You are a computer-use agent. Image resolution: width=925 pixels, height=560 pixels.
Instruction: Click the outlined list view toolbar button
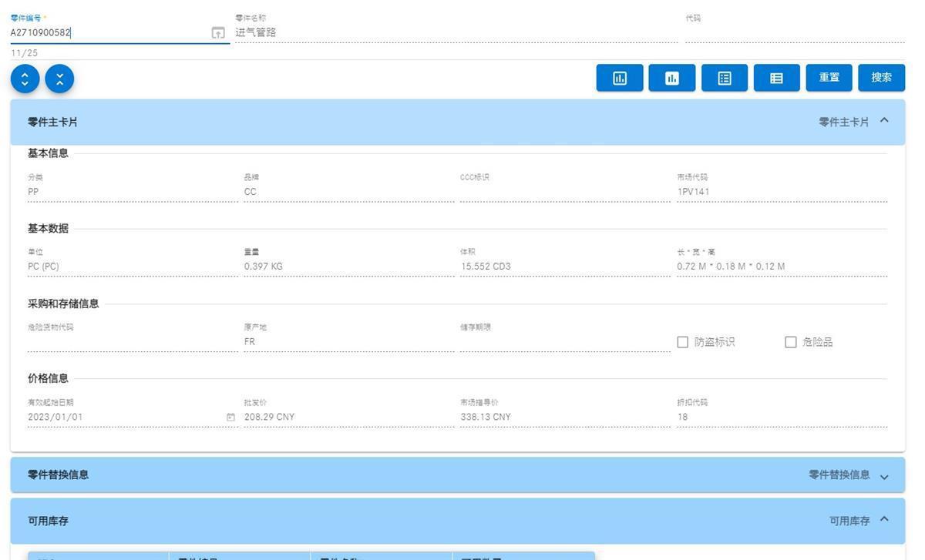coord(725,78)
